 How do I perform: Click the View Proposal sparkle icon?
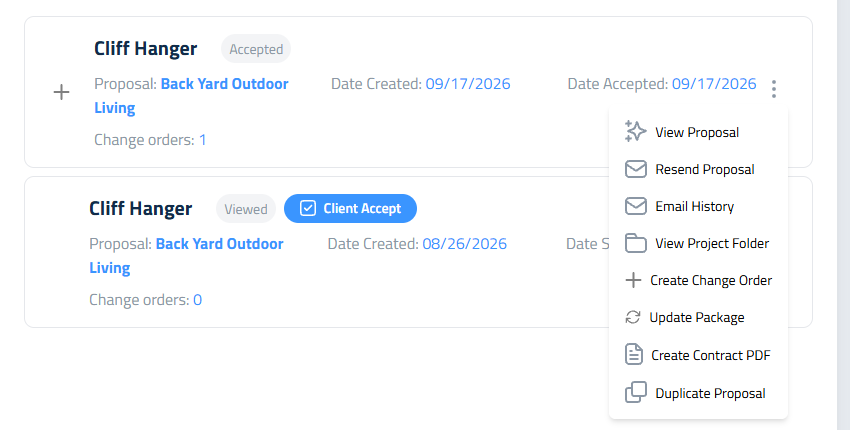[x=635, y=132]
